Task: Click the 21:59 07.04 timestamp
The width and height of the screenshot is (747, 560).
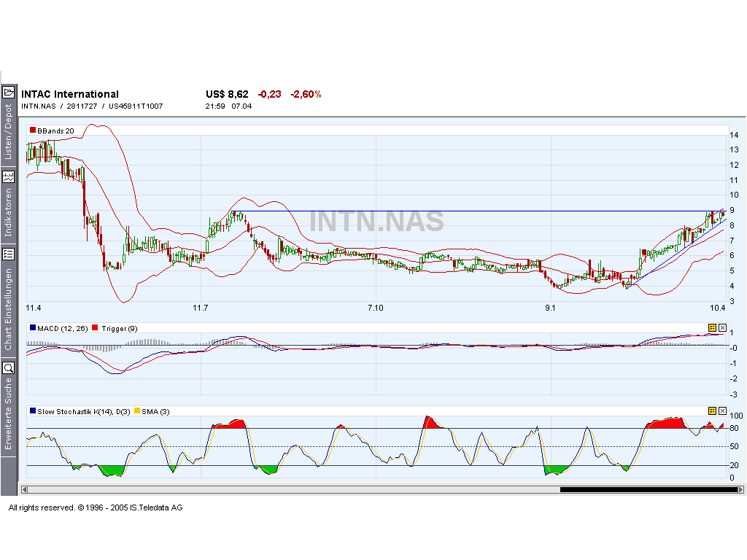Action: pos(228,106)
